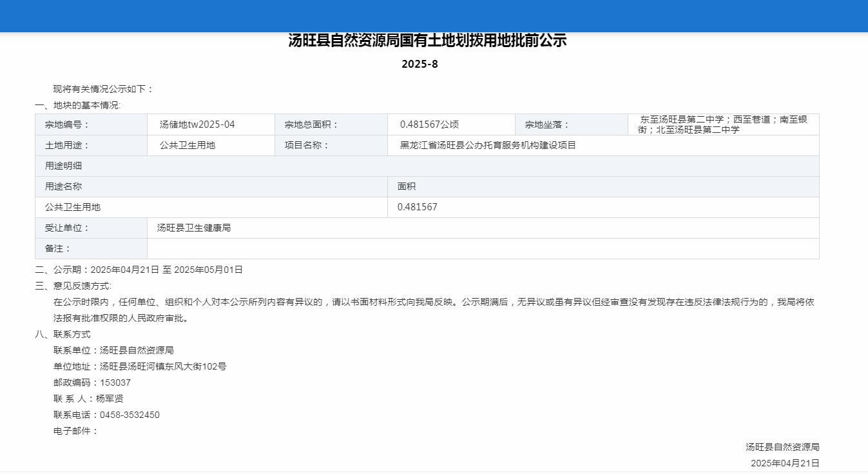Select project name 黑龙江省汤旺县公办托育服务机构建设项目

pos(488,145)
